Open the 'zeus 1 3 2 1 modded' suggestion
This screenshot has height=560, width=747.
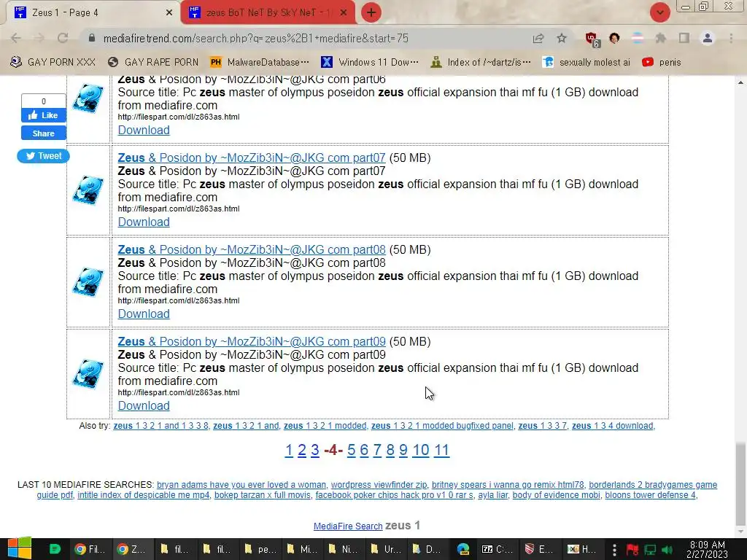[325, 426]
